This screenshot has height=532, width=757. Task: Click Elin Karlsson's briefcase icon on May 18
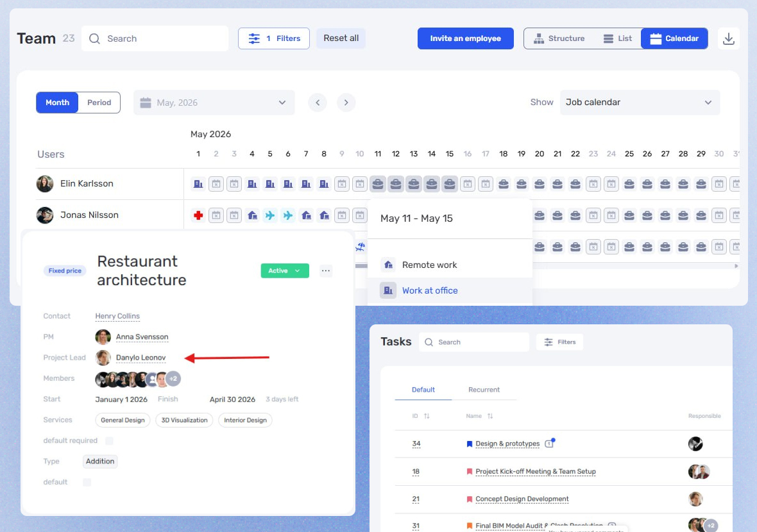[504, 184]
